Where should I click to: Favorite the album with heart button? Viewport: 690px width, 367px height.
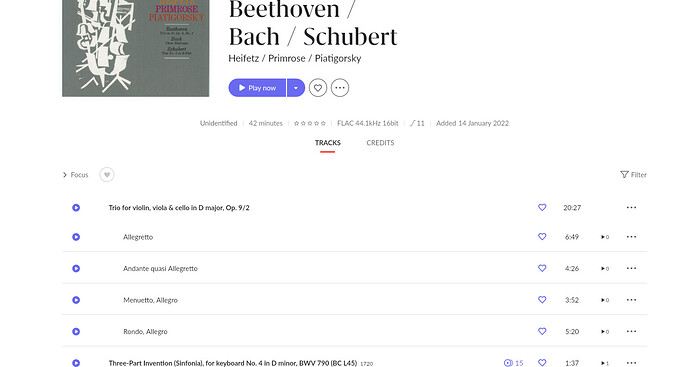tap(318, 88)
